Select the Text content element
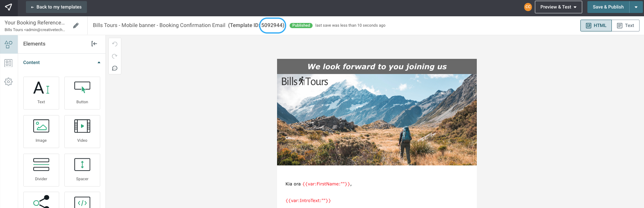This screenshot has height=208, width=644. pos(41,93)
